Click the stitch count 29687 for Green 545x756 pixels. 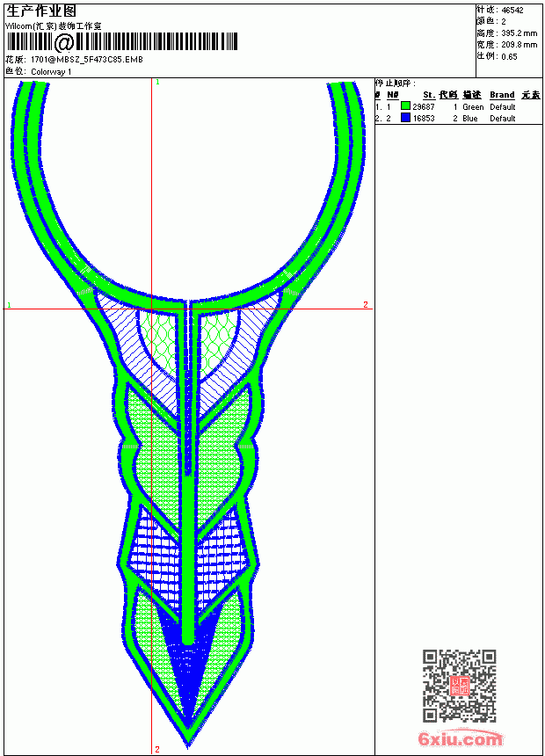click(424, 106)
